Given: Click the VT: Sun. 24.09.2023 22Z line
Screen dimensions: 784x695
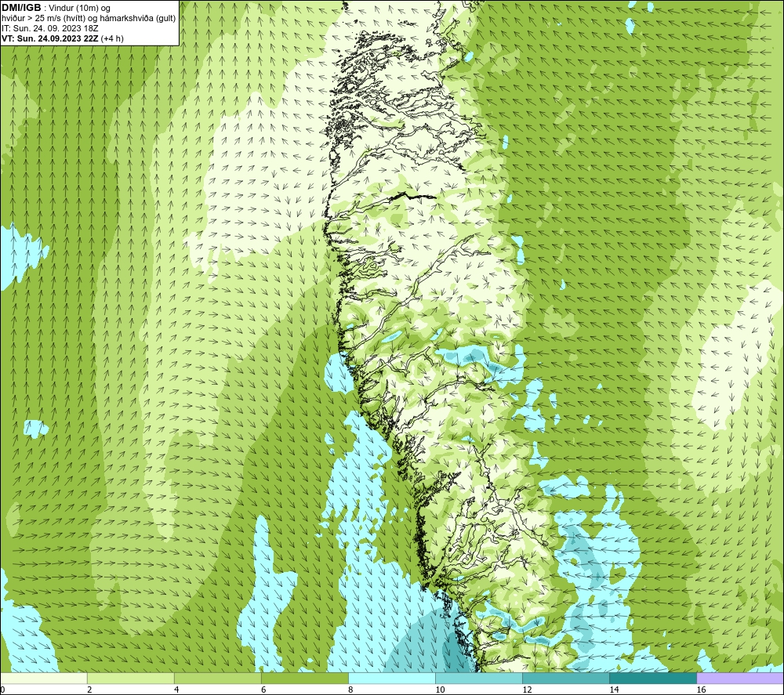Looking at the screenshot, I should tap(63, 38).
